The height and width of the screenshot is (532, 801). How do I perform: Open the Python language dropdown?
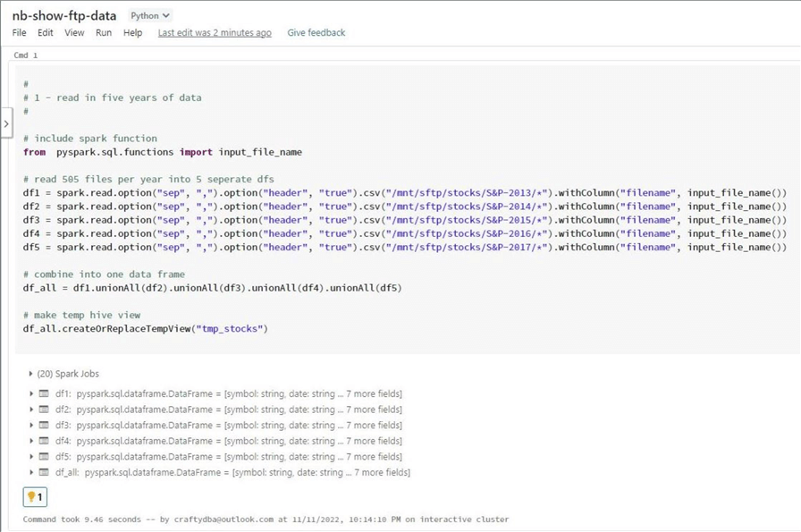coord(149,16)
